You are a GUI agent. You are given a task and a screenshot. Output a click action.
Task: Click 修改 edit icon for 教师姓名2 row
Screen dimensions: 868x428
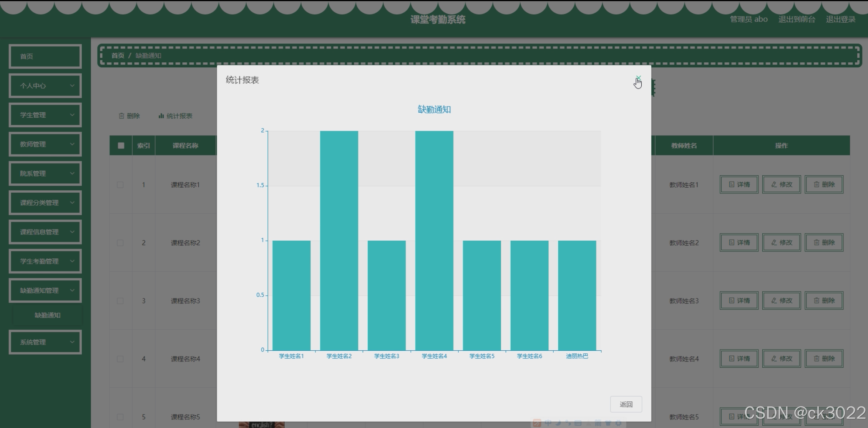[781, 243]
